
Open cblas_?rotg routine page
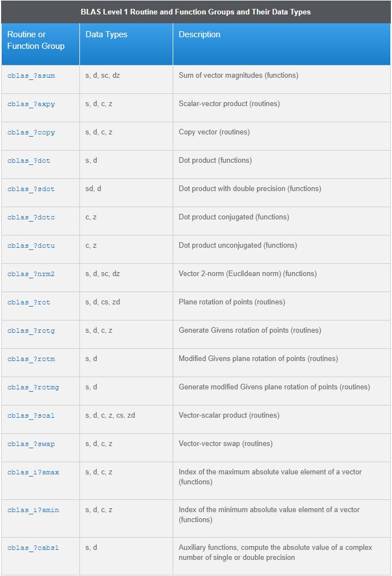(31, 330)
